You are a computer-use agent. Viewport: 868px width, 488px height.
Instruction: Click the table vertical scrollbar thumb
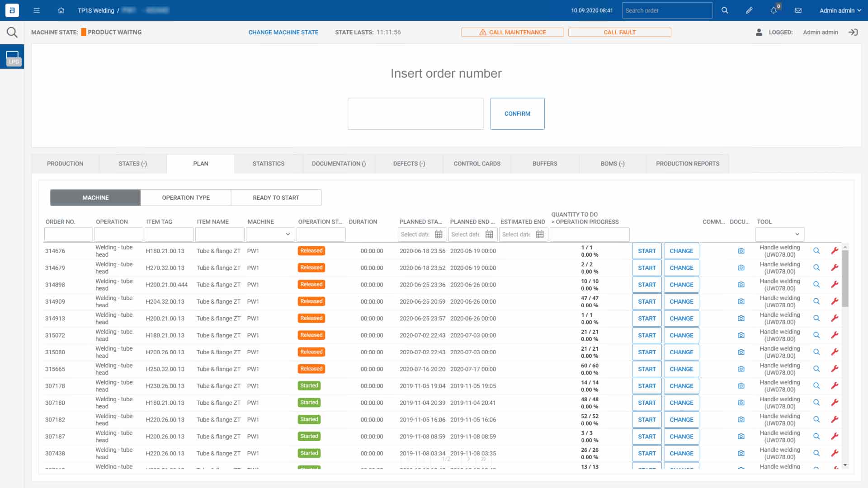[845, 278]
